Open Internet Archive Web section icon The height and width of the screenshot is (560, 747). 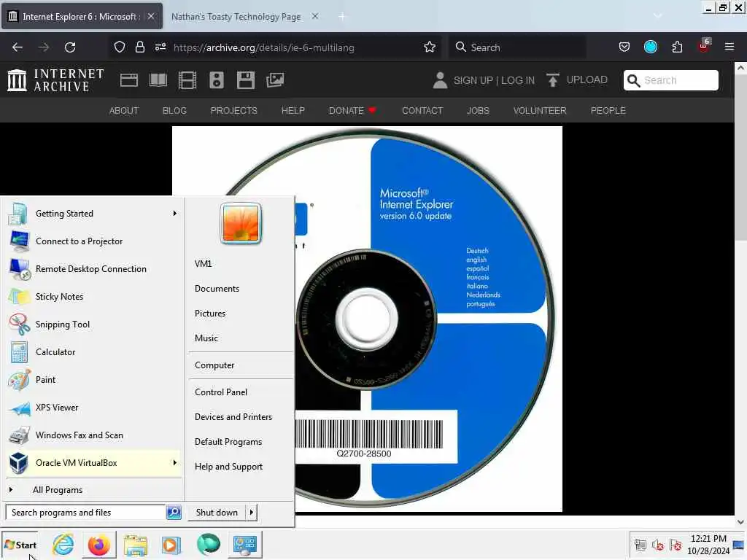128,80
